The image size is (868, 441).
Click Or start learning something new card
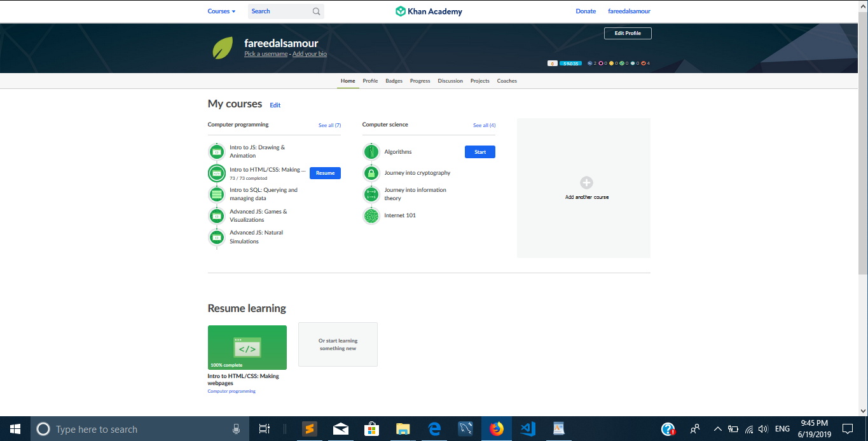coord(338,344)
